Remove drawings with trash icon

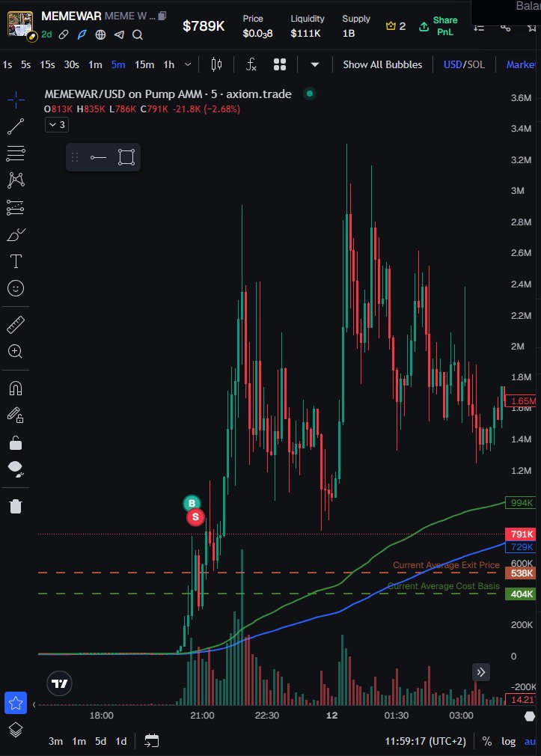[16, 506]
